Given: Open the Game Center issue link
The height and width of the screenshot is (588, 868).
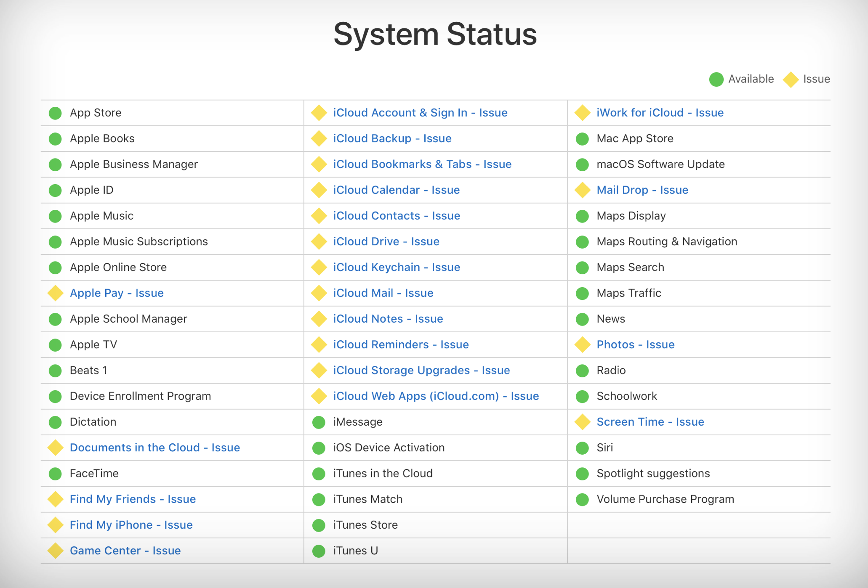Looking at the screenshot, I should pos(125,551).
